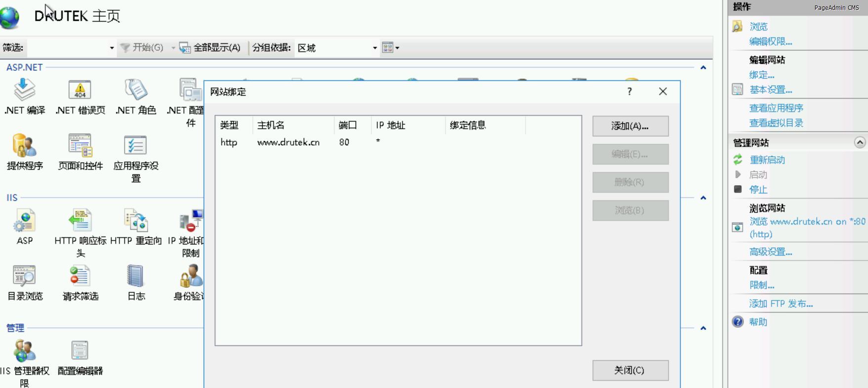Click the 添加 FTP 发布... link

781,304
